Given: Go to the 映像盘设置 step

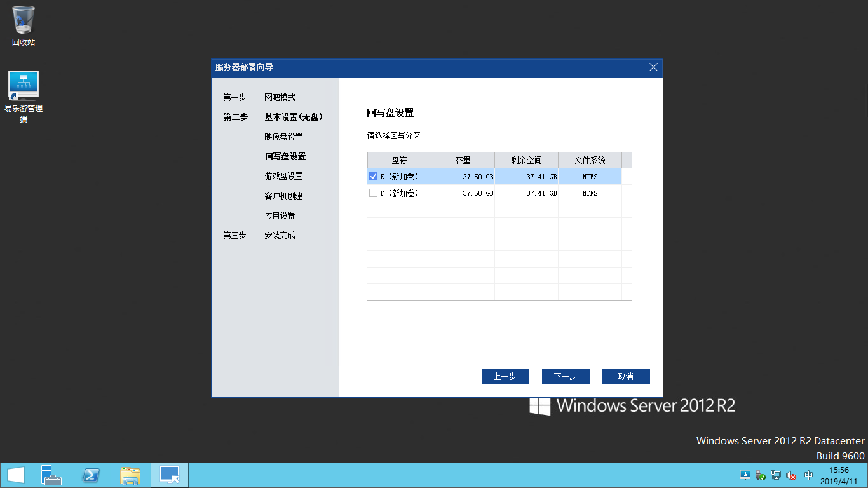Looking at the screenshot, I should 283,137.
